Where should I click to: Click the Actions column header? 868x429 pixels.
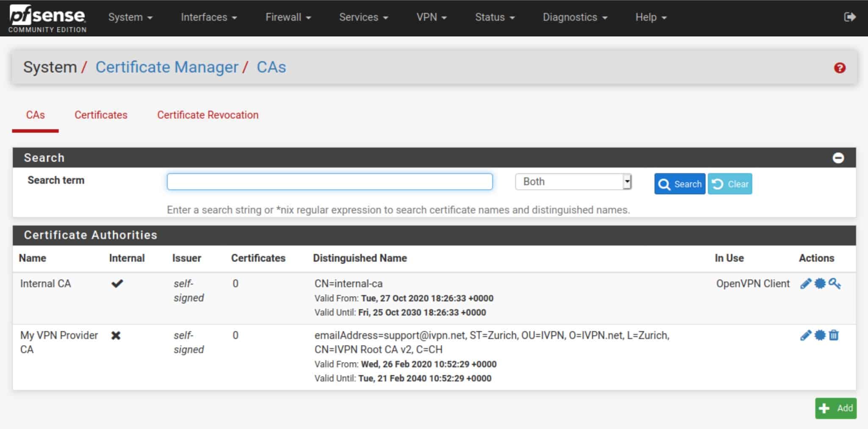click(816, 258)
